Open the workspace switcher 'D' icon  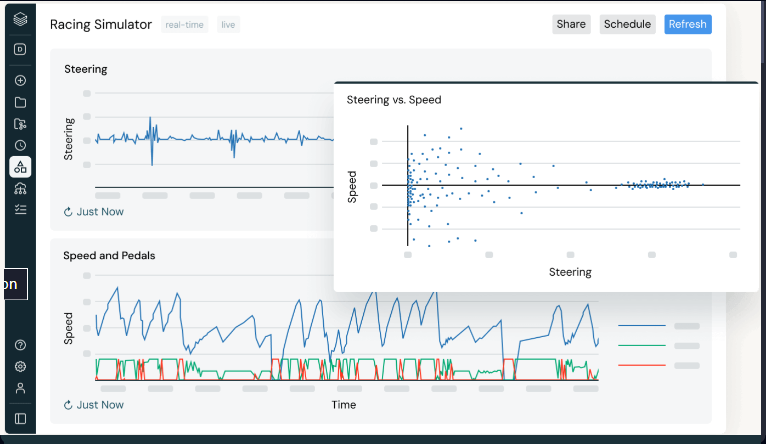click(x=20, y=49)
